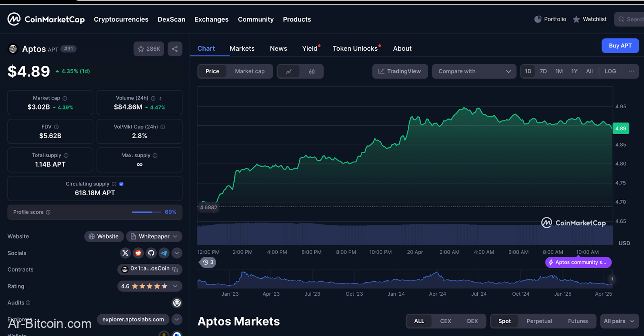
Task: Show Circulating supply info icon
Action: [x=114, y=184]
